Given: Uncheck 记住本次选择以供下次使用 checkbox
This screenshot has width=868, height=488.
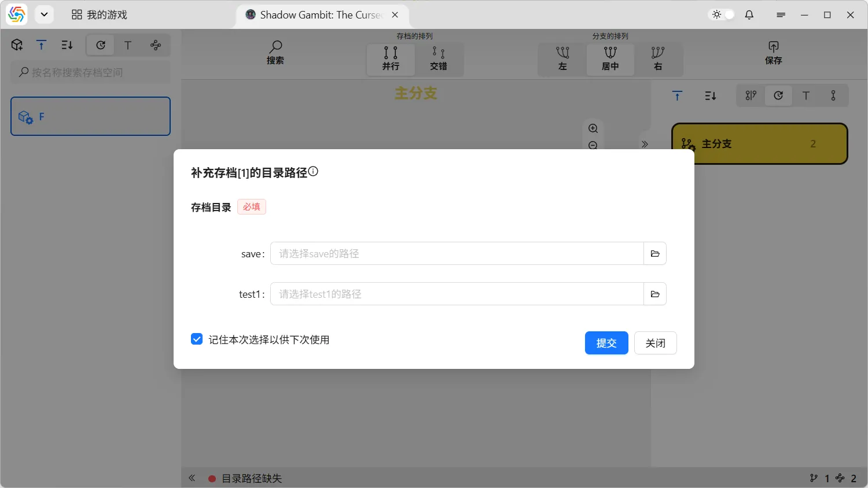Looking at the screenshot, I should pos(197,339).
